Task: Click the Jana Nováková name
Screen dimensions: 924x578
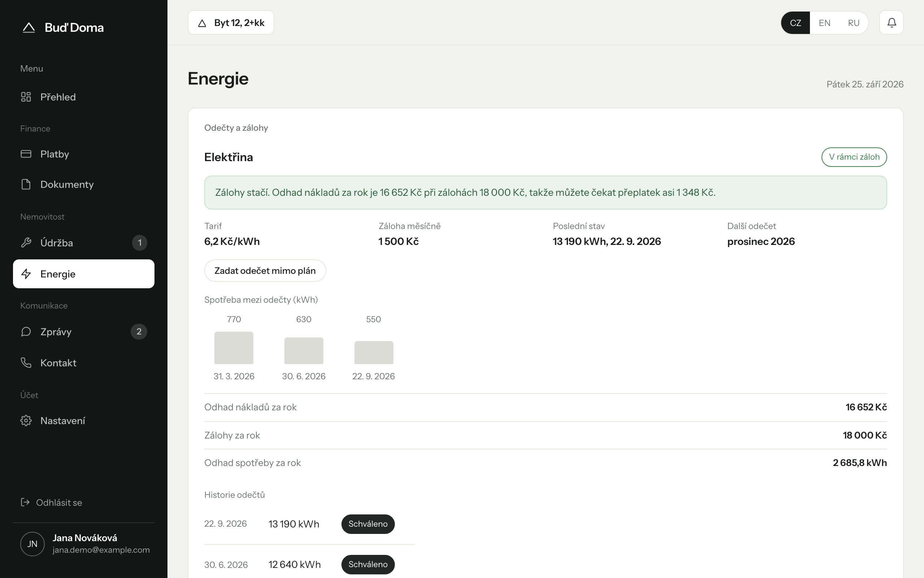Action: (85, 538)
